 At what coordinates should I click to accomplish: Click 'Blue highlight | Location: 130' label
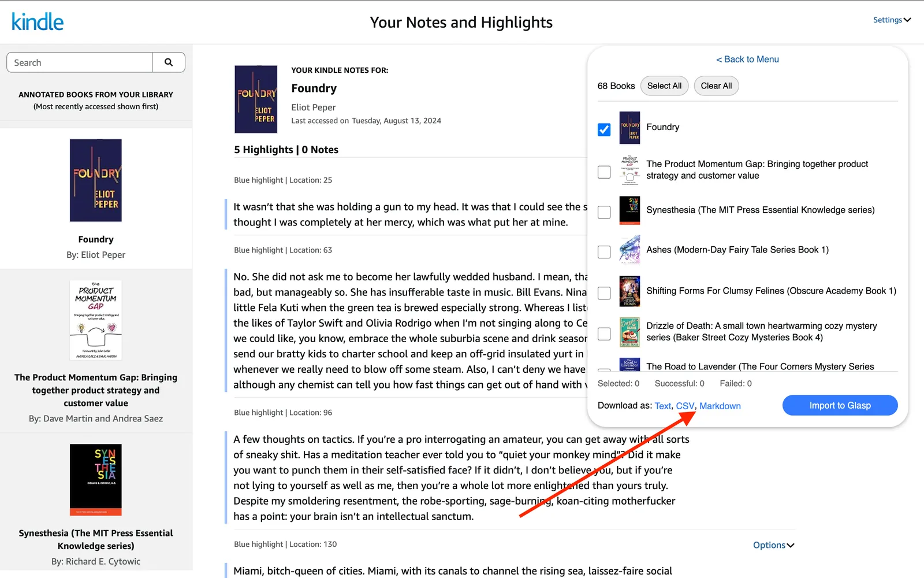coord(285,544)
